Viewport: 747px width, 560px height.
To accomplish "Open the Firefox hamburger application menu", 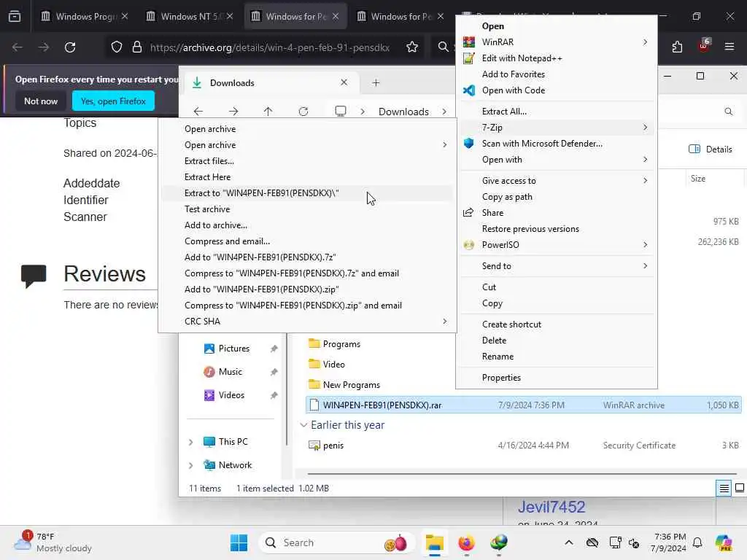I will coord(729,47).
